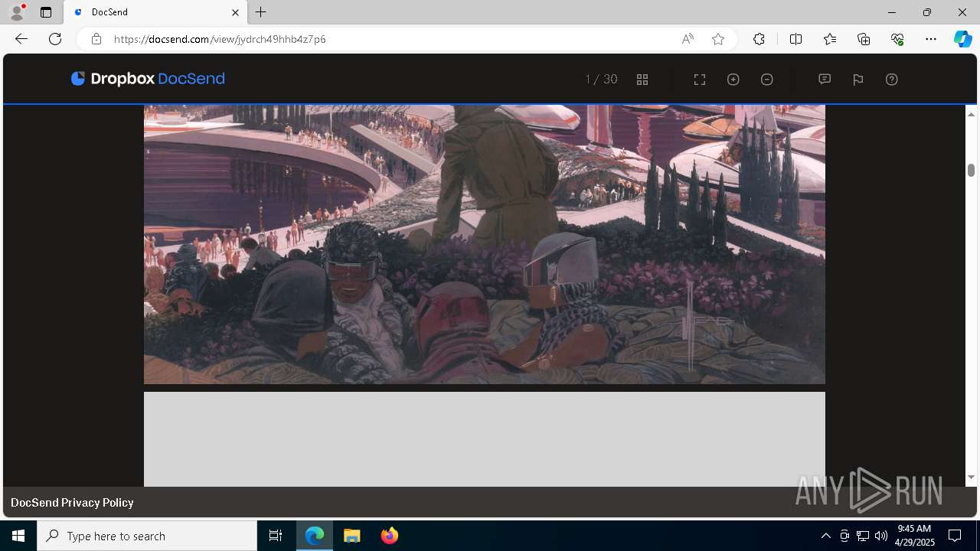This screenshot has height=551, width=980.
Task: Open the Copilot sidebar
Action: pyautogui.click(x=963, y=39)
